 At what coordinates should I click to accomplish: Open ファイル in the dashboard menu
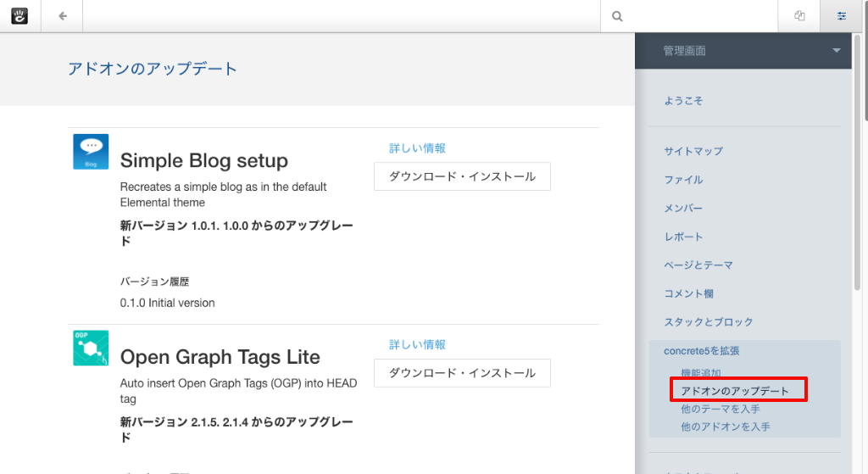(x=683, y=180)
